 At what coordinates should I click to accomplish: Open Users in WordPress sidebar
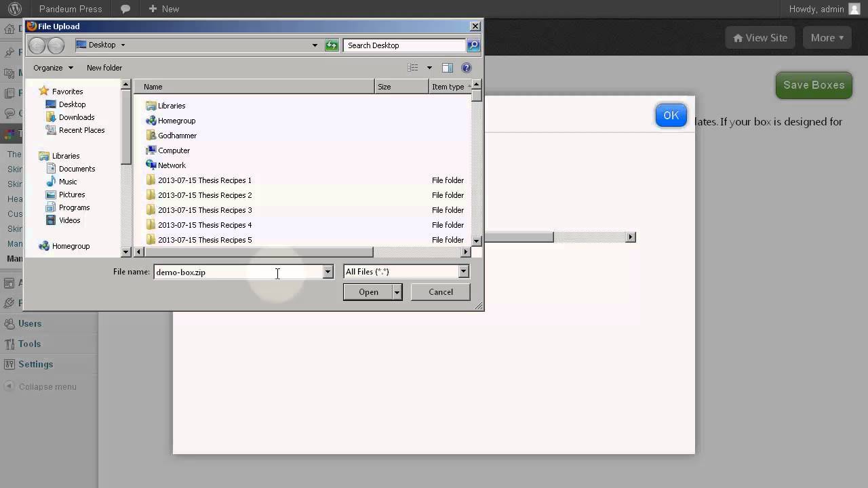tap(30, 323)
